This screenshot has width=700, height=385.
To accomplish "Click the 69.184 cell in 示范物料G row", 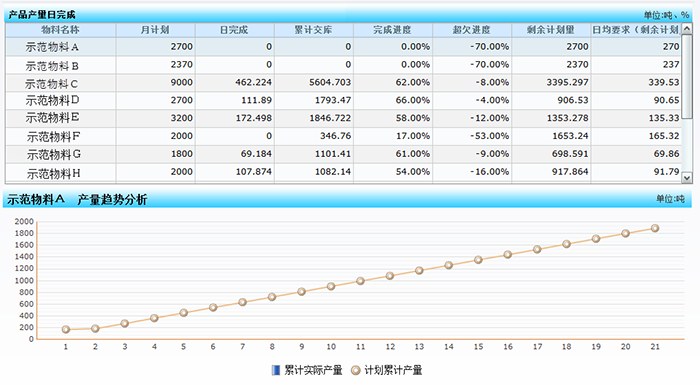I will (234, 154).
